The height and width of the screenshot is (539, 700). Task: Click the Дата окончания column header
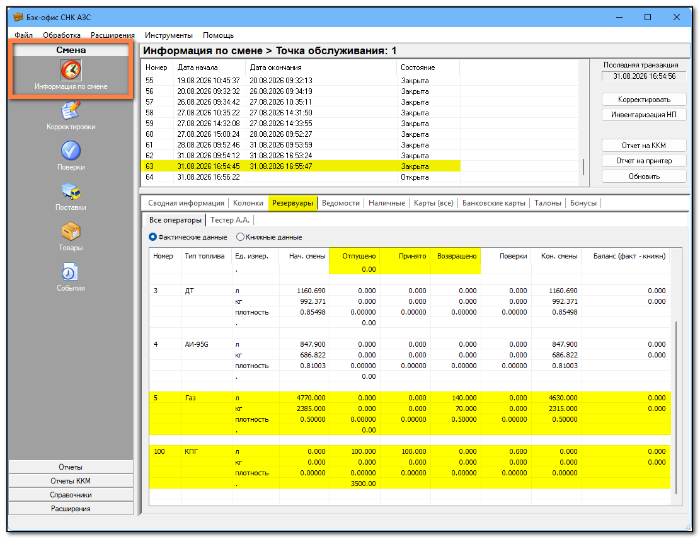click(x=321, y=67)
